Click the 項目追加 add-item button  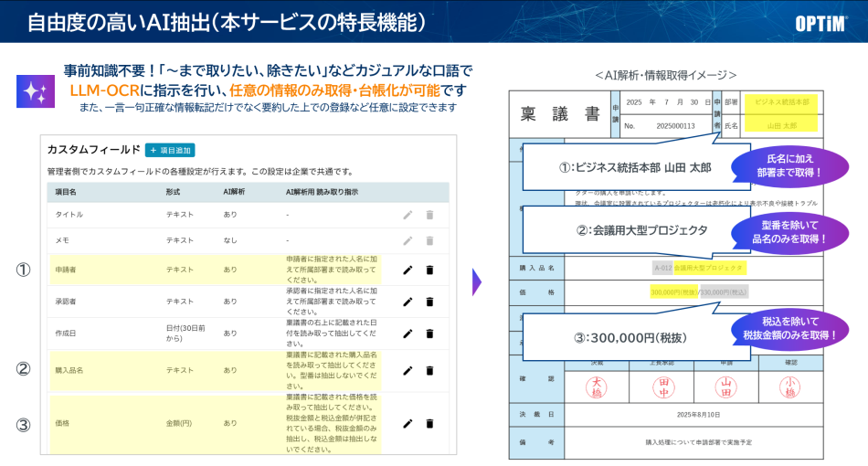pyautogui.click(x=170, y=150)
